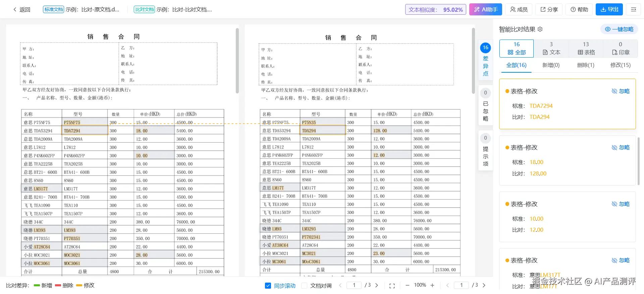Select the 印章 0 category tab
This screenshot has height=294, width=644.
[x=621, y=49]
